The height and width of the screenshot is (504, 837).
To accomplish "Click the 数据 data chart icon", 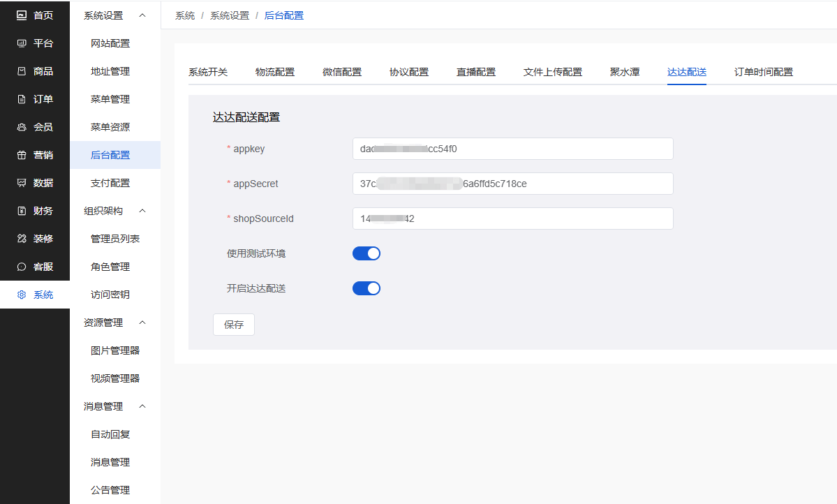I will click(22, 183).
